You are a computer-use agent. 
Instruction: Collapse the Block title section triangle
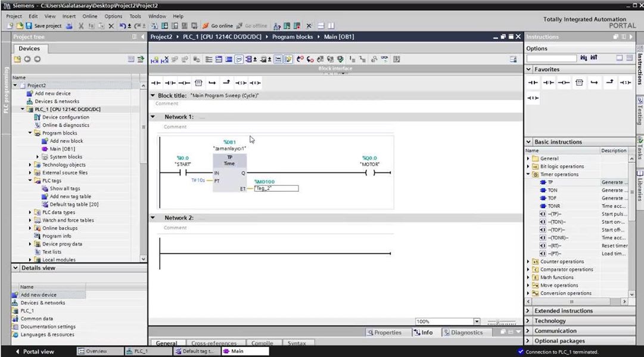tap(153, 96)
